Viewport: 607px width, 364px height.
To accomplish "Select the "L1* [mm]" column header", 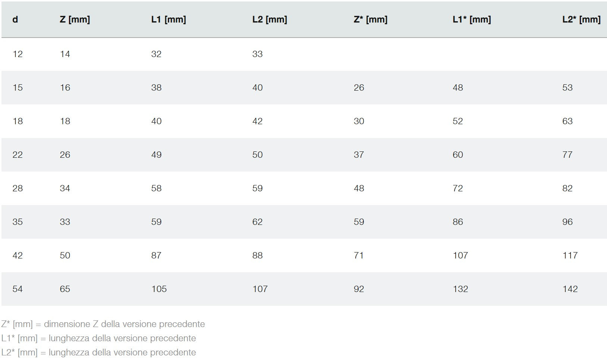I will (x=472, y=19).
